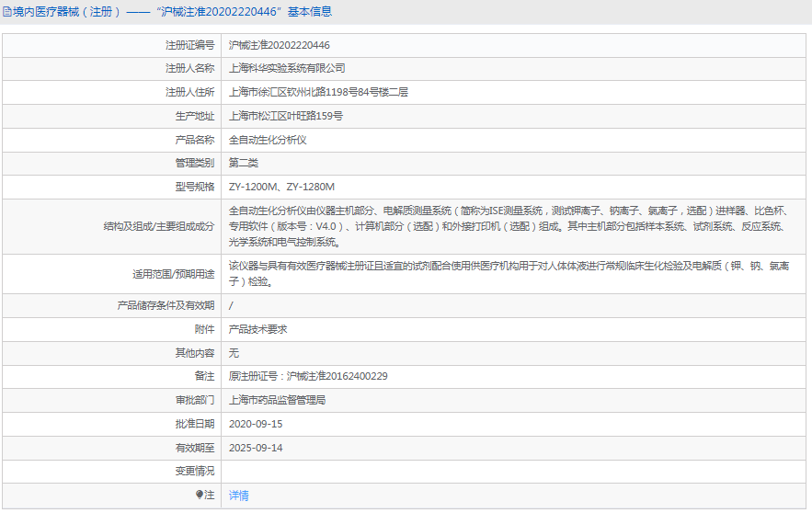
Task: Click the 产品储存条件及有效期 row label
Action: pos(166,306)
